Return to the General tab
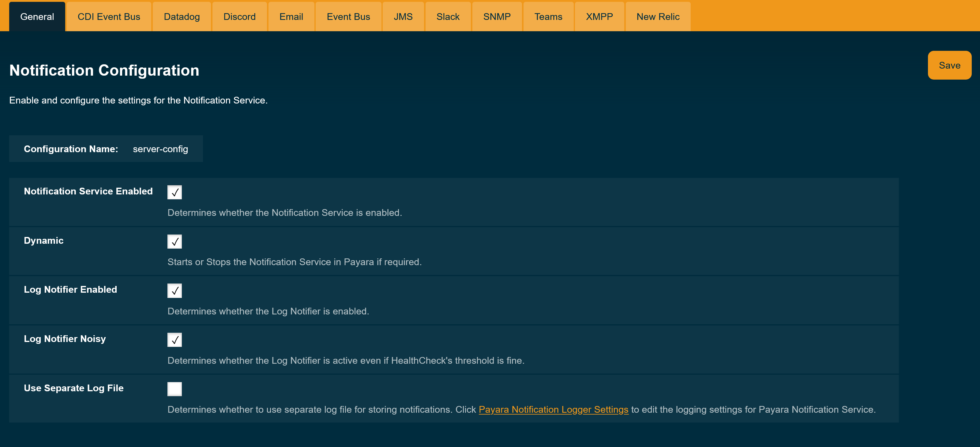 (x=37, y=16)
